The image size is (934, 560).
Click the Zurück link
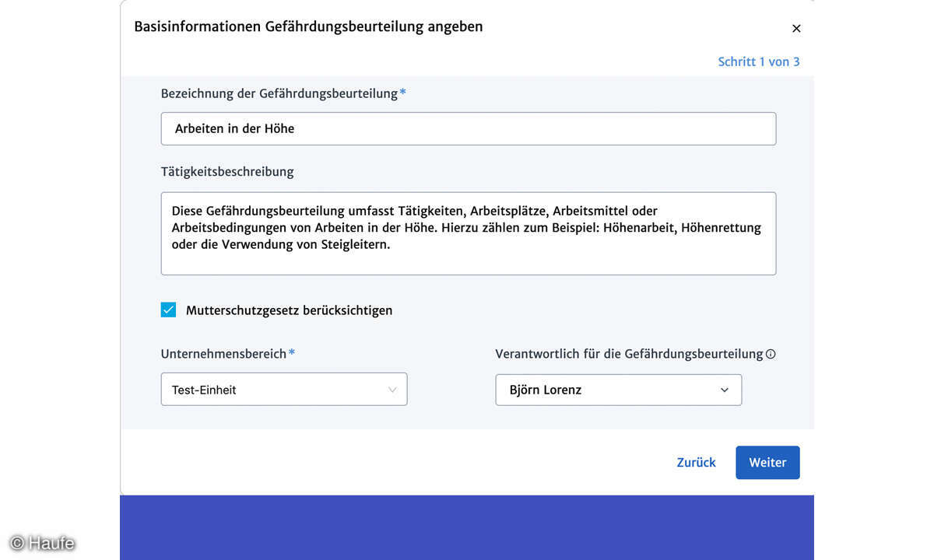coord(696,462)
